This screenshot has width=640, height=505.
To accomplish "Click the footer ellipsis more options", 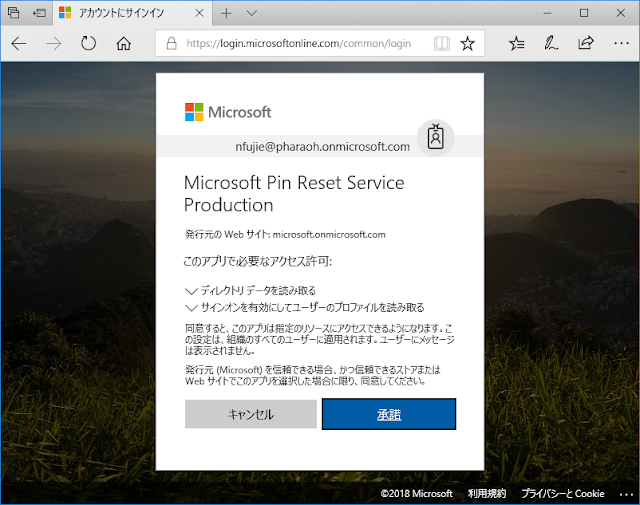I will [626, 494].
